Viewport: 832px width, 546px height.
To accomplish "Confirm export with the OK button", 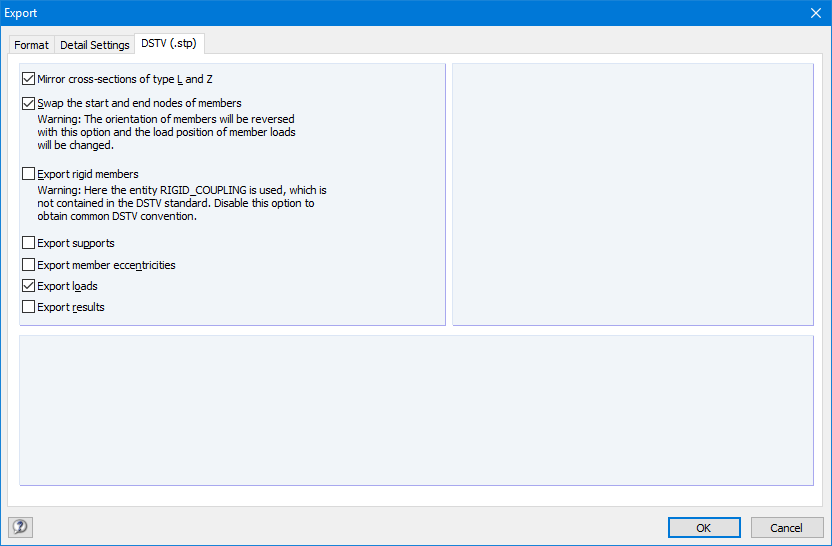I will click(x=704, y=527).
